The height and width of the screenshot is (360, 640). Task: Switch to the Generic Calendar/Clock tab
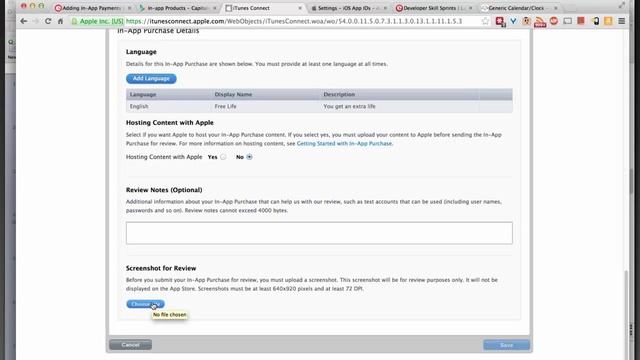point(518,8)
